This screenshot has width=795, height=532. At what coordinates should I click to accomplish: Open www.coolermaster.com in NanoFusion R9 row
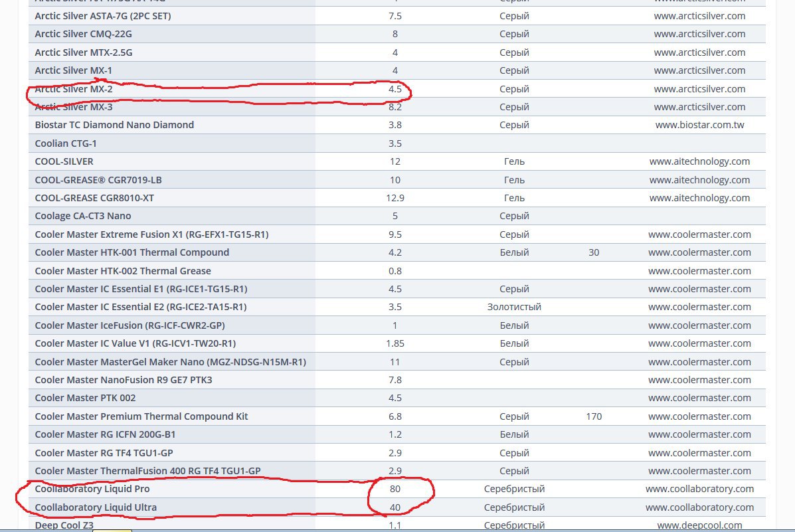(699, 380)
